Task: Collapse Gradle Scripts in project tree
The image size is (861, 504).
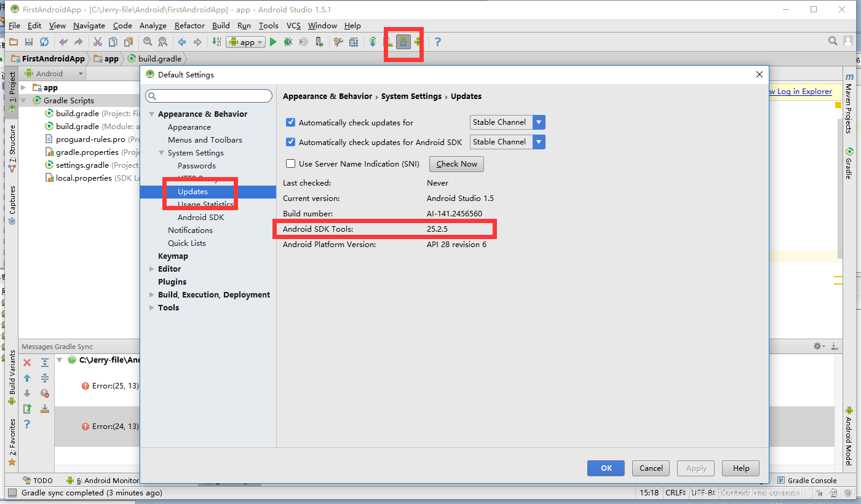Action: click(23, 101)
